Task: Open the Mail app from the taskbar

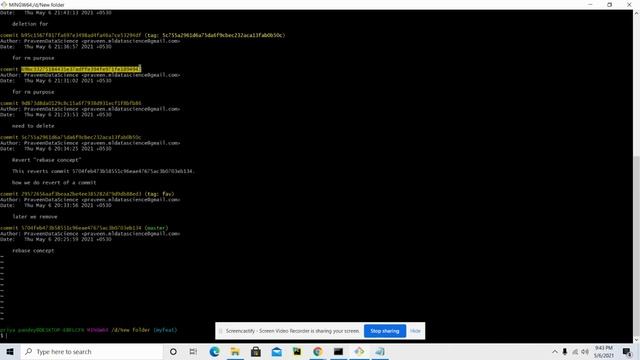Action: 276,351
